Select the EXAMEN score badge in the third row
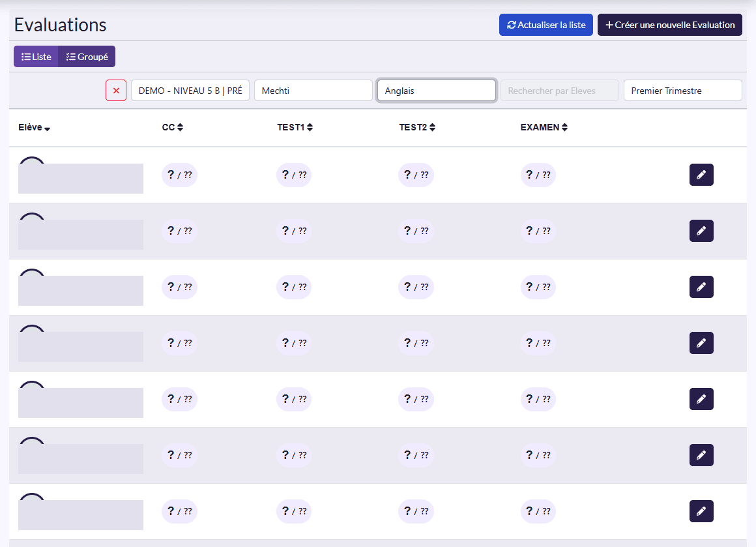Image resolution: width=756 pixels, height=547 pixels. (x=538, y=287)
